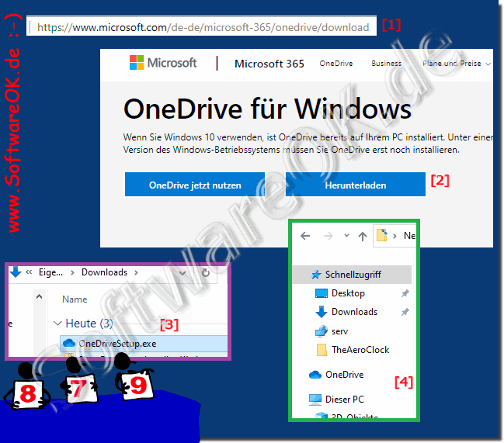Click the blue download arrow icon in Downloads address bar
The width and height of the screenshot is (504, 443).
[16, 272]
